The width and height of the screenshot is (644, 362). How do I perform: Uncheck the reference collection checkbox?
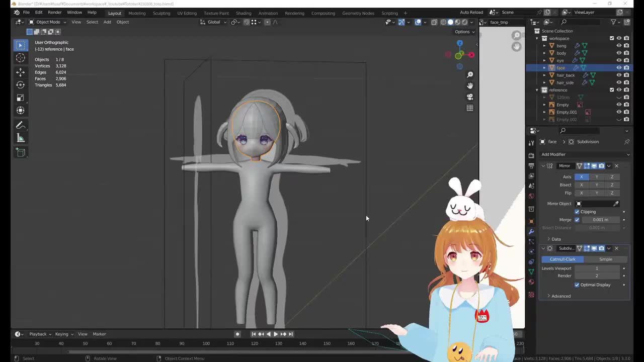tap(612, 90)
